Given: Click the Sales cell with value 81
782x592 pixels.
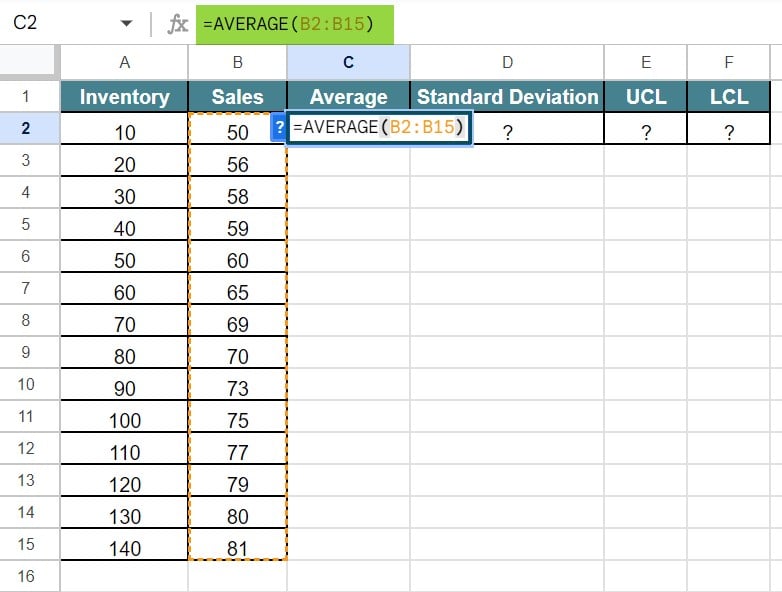Looking at the screenshot, I should pyautogui.click(x=237, y=544).
